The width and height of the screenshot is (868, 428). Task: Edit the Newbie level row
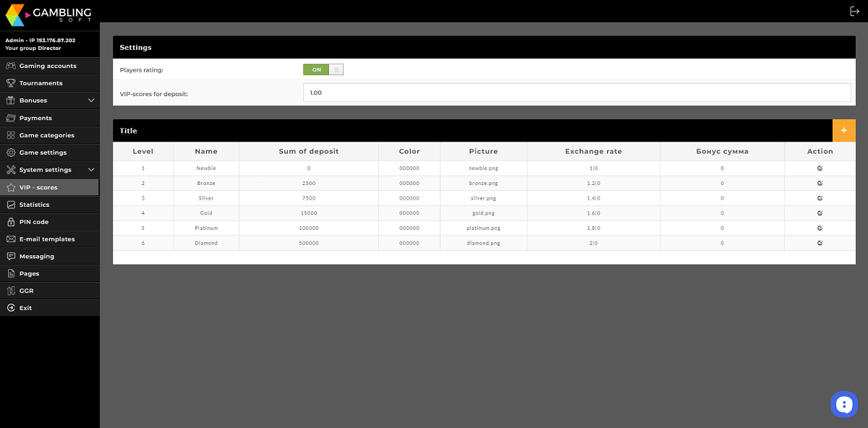tap(820, 168)
